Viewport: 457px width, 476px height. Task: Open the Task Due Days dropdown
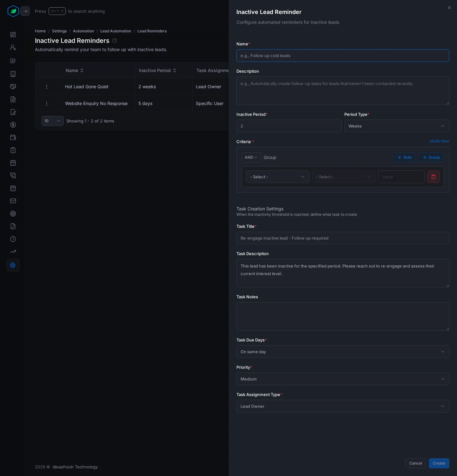tap(343, 352)
